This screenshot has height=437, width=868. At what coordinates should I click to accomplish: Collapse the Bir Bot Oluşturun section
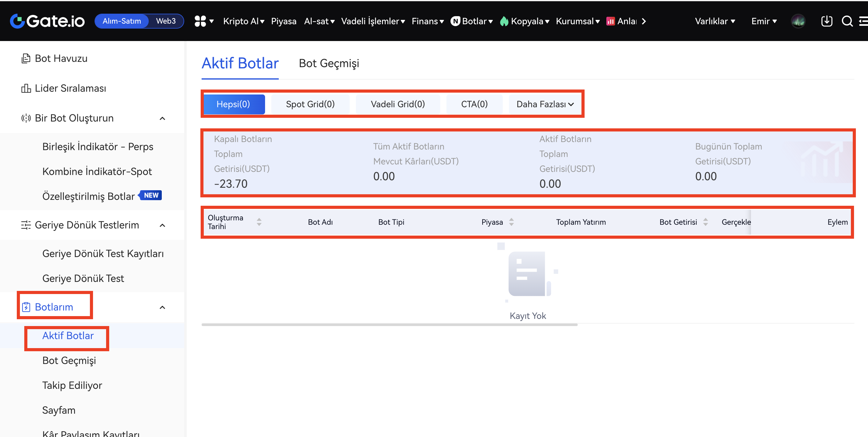point(162,118)
